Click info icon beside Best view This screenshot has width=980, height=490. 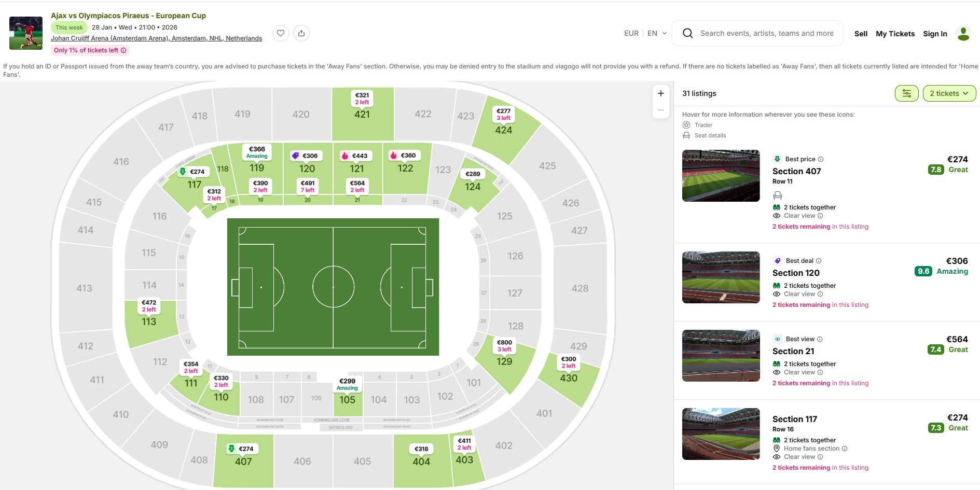pos(820,339)
